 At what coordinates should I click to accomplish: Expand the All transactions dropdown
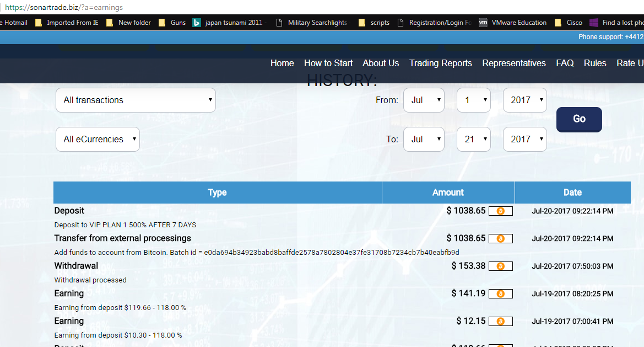coord(136,100)
